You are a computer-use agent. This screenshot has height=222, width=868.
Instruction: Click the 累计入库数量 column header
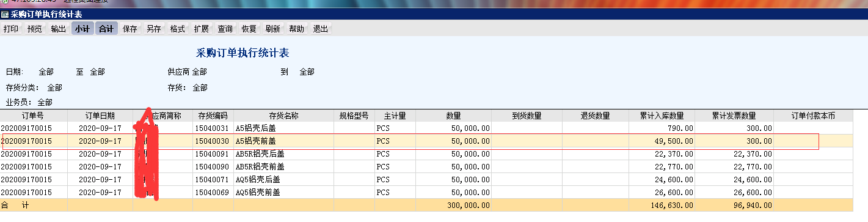coord(662,116)
